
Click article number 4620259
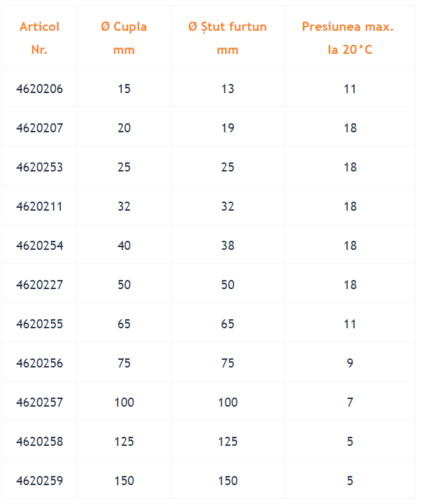(x=39, y=481)
